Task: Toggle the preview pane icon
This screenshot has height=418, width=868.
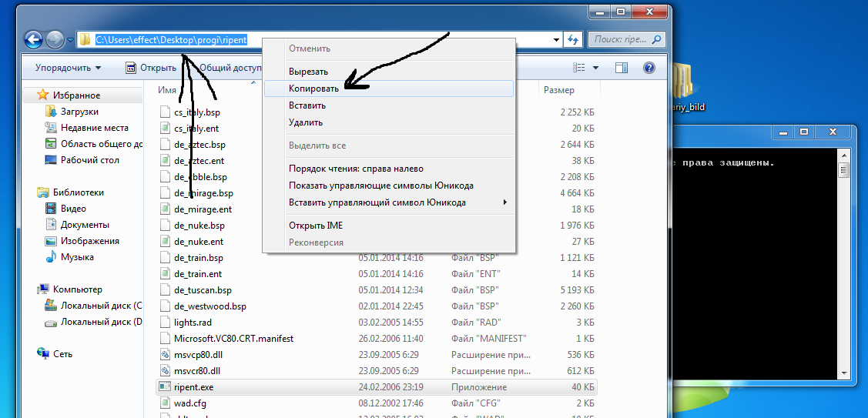Action: pyautogui.click(x=621, y=68)
